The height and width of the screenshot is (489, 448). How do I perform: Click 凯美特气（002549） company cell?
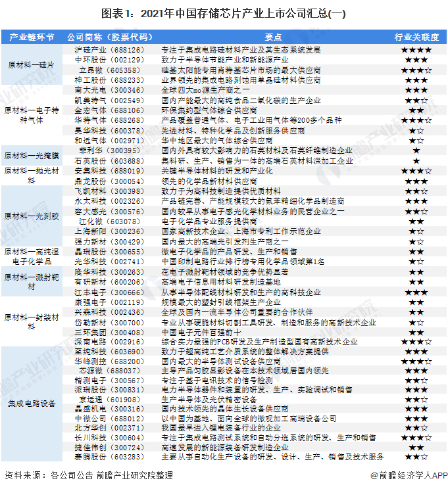[110, 101]
